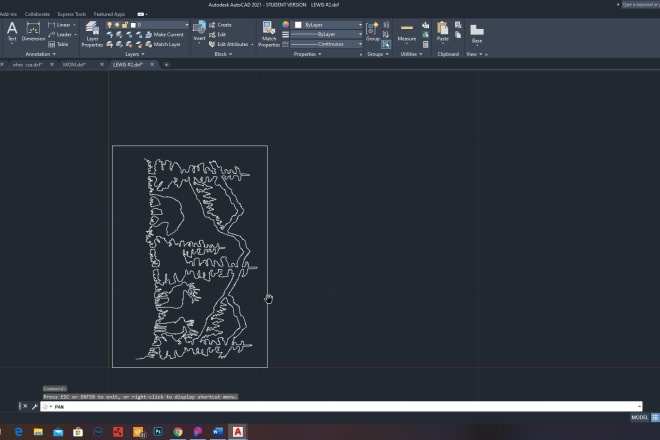Viewport: 660px width, 440px height.
Task: Click the MODEL status bar button
Action: (x=639, y=418)
